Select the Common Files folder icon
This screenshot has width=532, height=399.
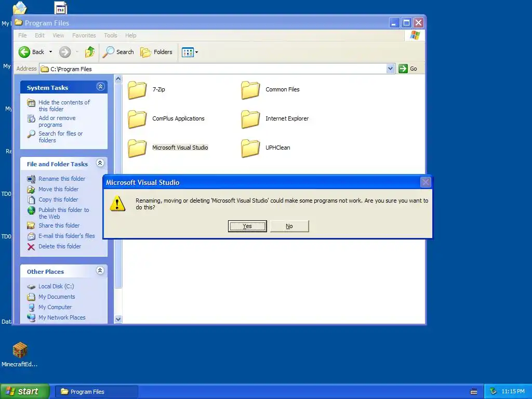click(x=250, y=90)
